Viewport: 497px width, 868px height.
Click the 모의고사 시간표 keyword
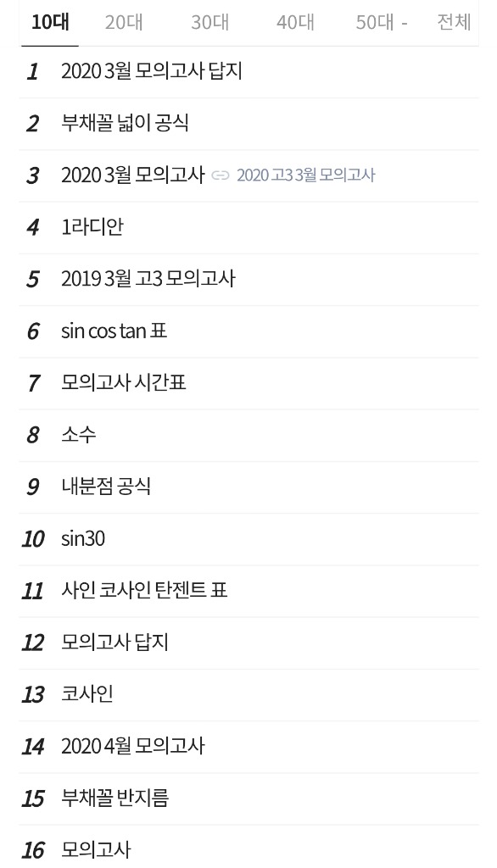coord(124,382)
